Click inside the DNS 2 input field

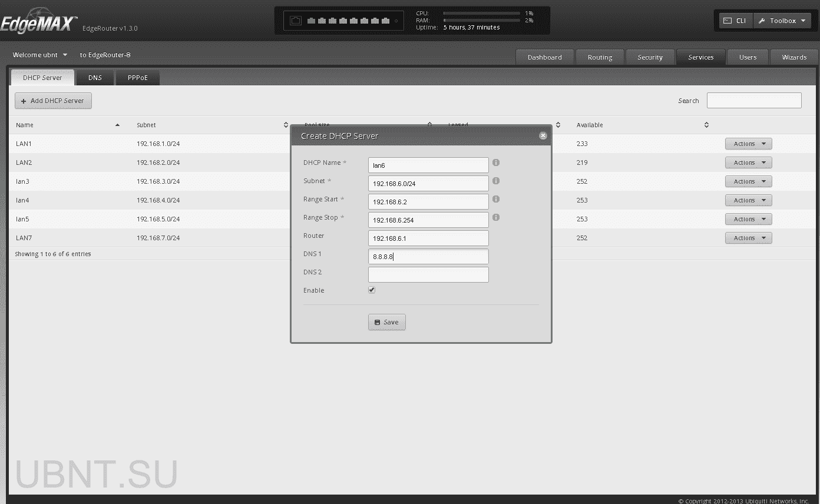428,274
